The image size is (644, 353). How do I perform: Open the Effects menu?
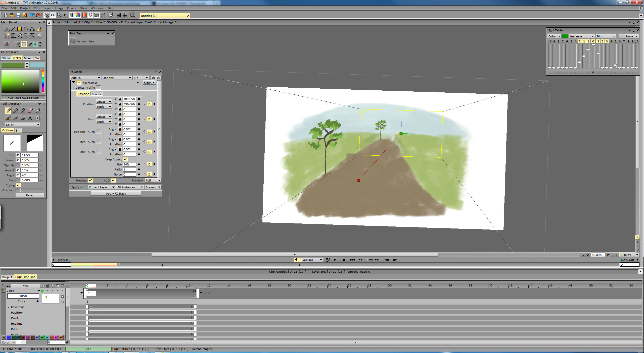(71, 8)
